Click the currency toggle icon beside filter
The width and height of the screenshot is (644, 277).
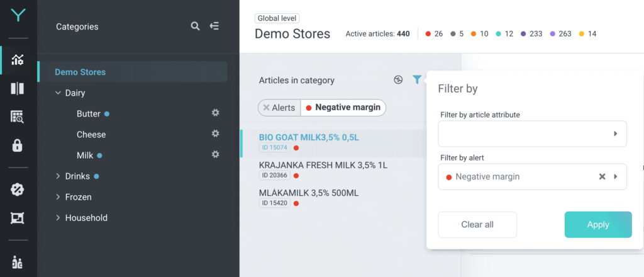coord(398,80)
